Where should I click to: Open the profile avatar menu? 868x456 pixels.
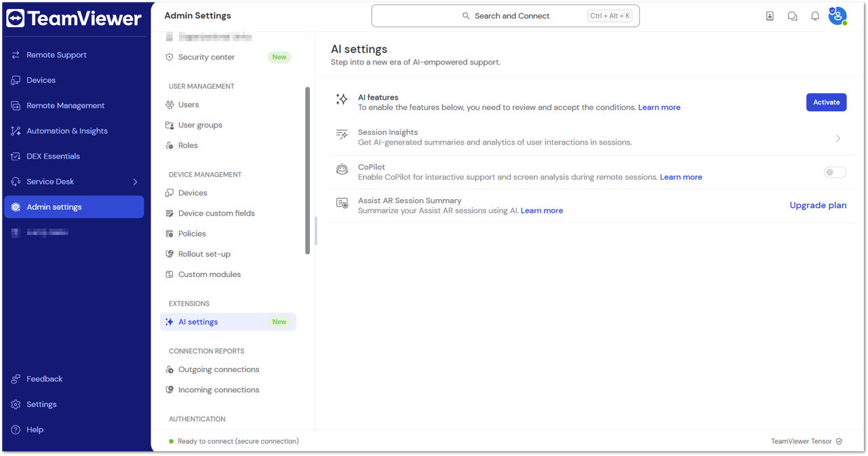[x=837, y=16]
